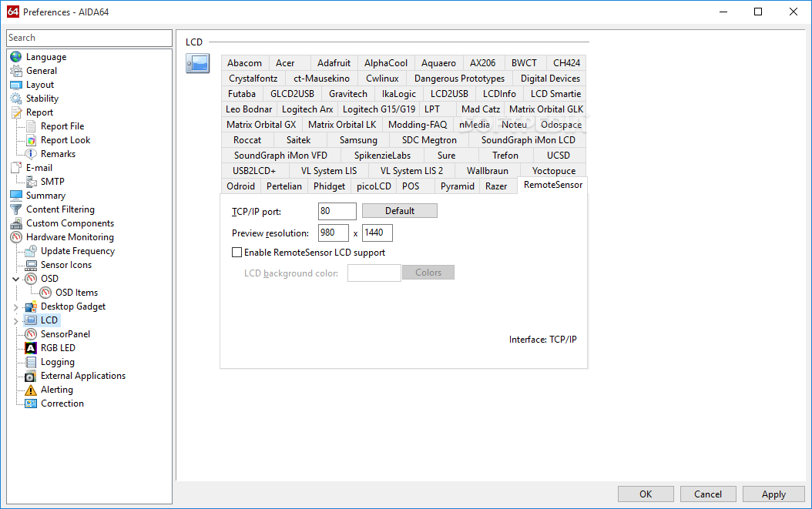Click the Report File page icon
The width and height of the screenshot is (812, 509).
click(x=31, y=126)
